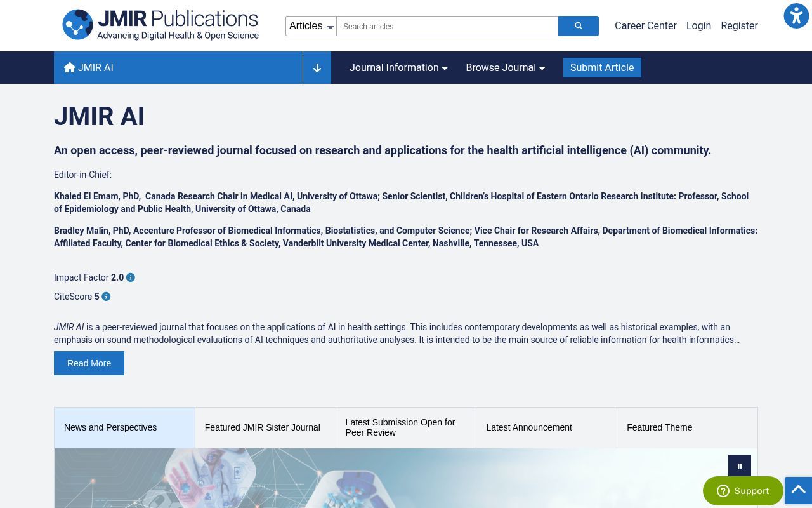Focus the Search articles field
Viewport: 812px width, 508px height.
pyautogui.click(x=447, y=26)
